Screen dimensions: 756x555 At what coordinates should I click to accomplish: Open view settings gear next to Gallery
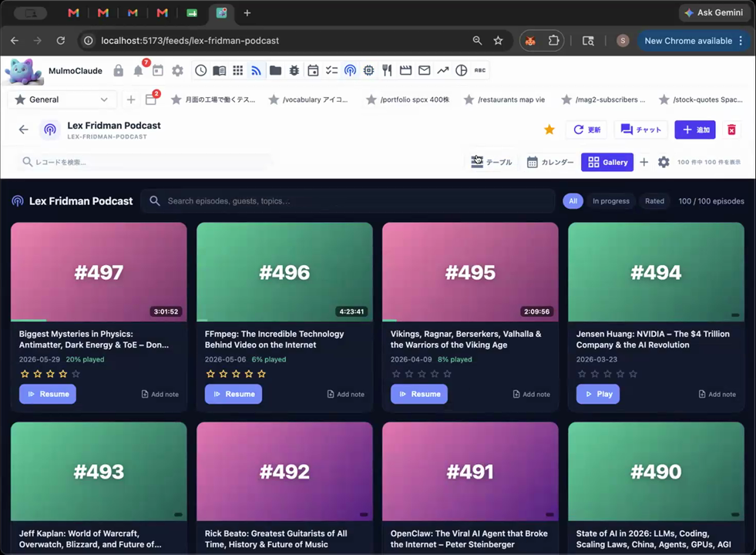664,162
